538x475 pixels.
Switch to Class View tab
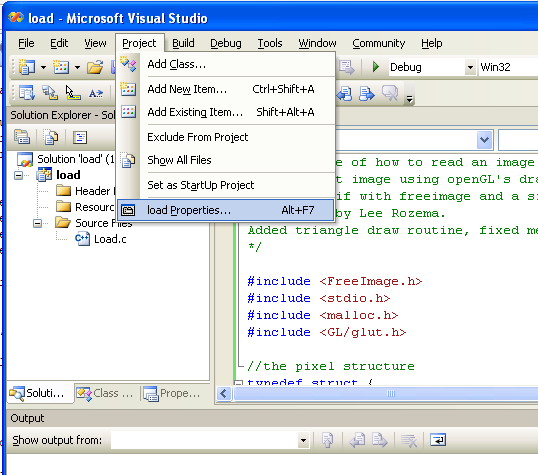pyautogui.click(x=105, y=393)
